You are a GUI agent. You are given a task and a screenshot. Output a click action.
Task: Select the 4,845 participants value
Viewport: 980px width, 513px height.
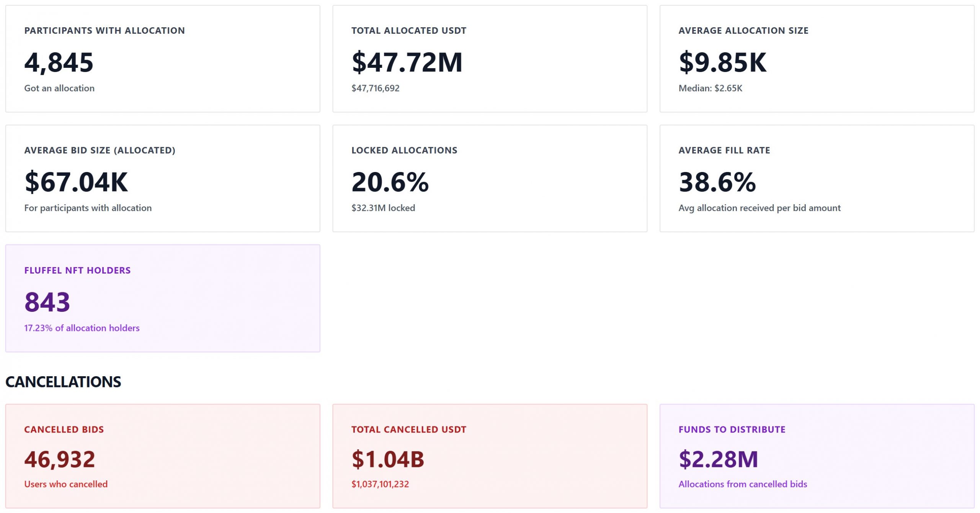[59, 62]
